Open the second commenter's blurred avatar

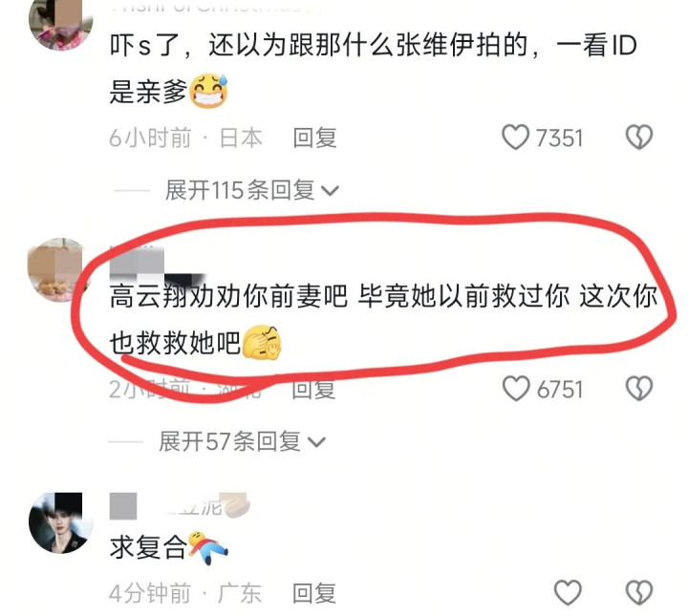57,269
